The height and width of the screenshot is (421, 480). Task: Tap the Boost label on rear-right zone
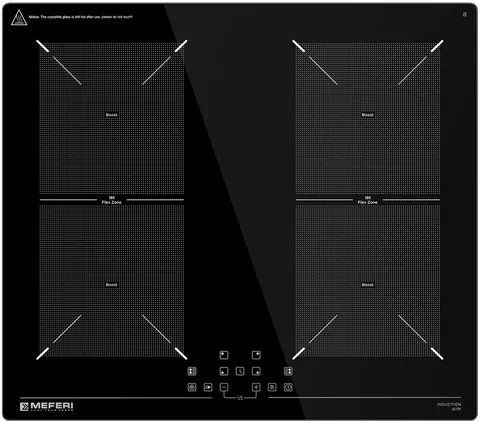[x=368, y=115]
